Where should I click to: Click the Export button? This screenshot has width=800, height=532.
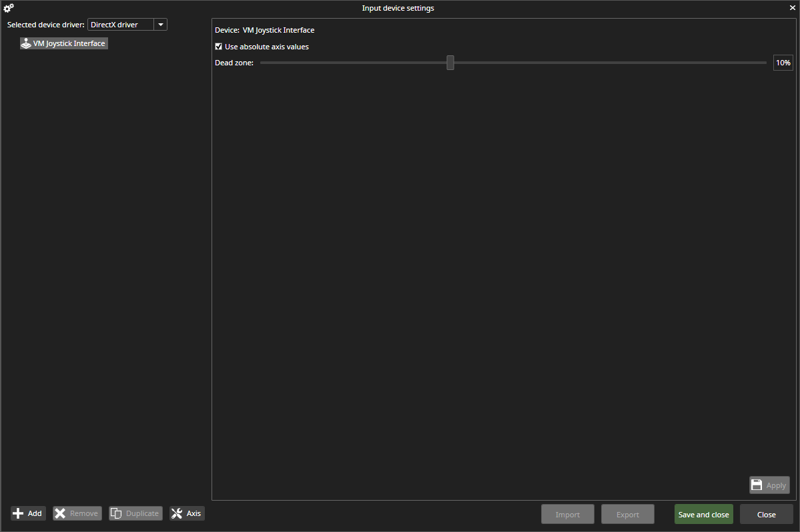tap(628, 514)
